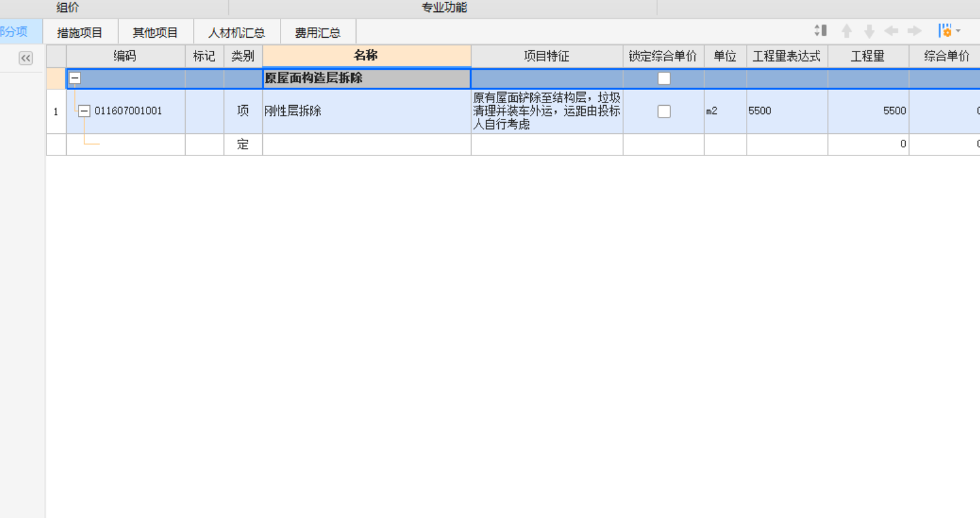
Task: Select the code cell 011607001001
Action: [x=125, y=111]
